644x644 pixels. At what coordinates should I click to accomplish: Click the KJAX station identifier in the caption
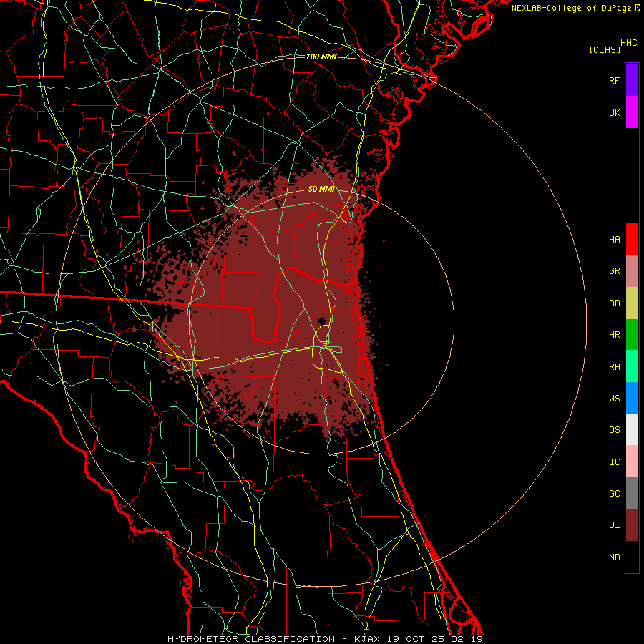[367, 639]
